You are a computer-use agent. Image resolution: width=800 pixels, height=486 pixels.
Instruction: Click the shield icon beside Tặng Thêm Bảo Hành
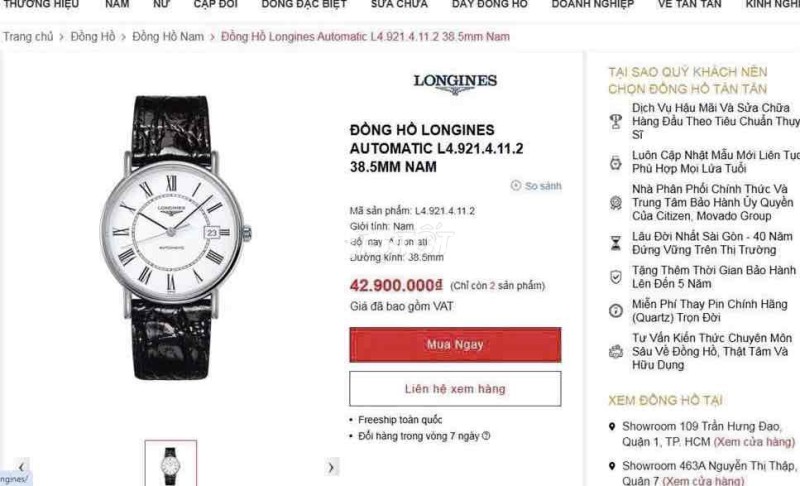tap(616, 277)
